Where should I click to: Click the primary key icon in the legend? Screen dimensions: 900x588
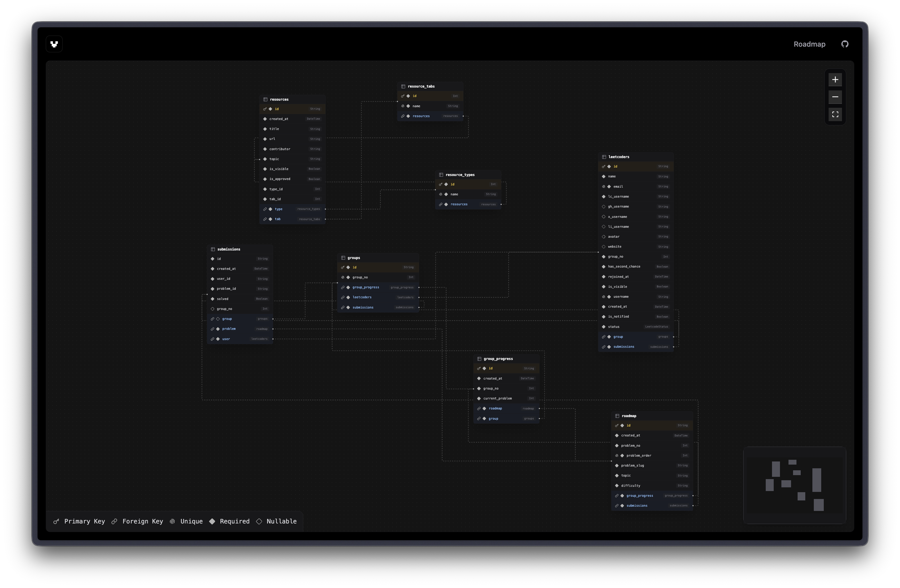tap(56, 521)
